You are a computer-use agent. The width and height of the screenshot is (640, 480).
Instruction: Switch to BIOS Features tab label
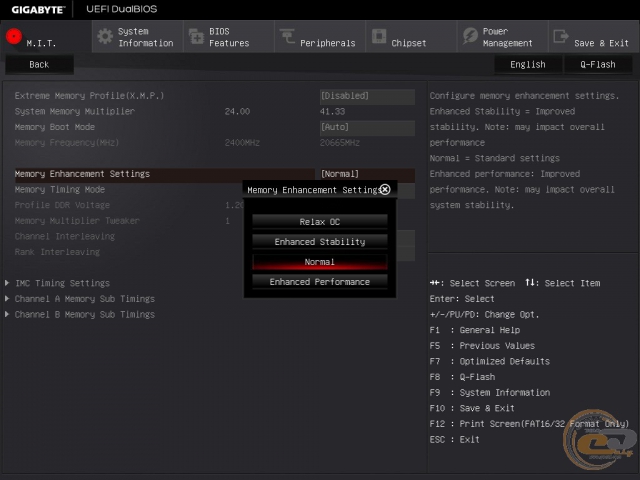coord(229,37)
